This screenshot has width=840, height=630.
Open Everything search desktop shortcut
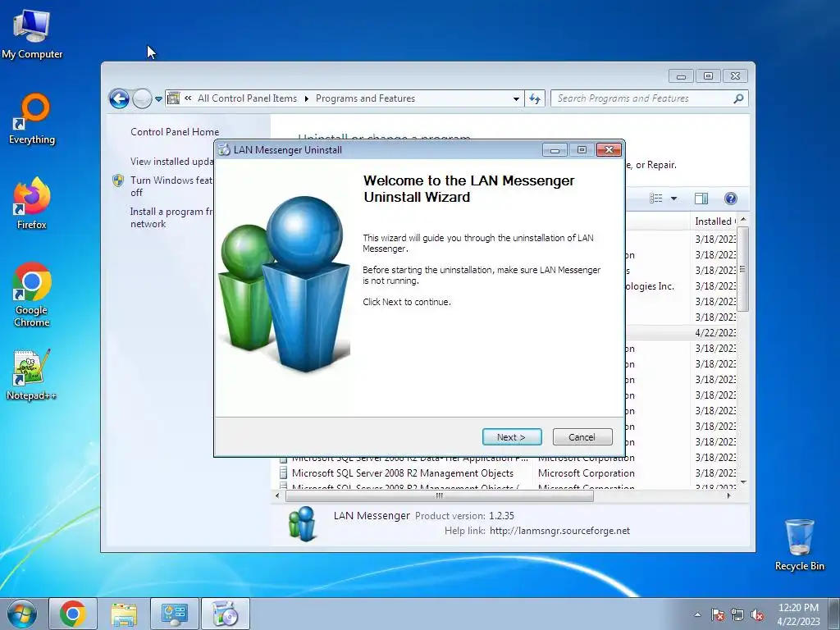(32, 119)
